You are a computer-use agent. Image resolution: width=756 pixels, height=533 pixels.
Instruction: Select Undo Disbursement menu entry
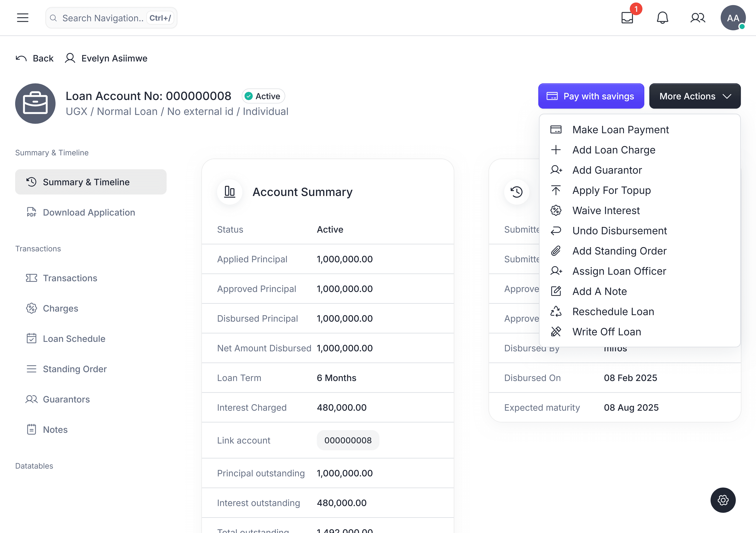point(619,231)
